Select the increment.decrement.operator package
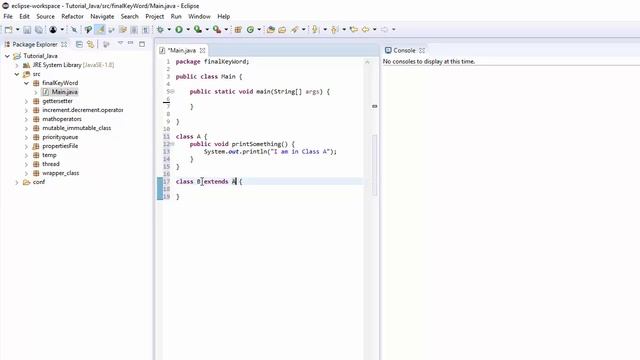Screen dimensions: 640x360 (x=82, y=110)
